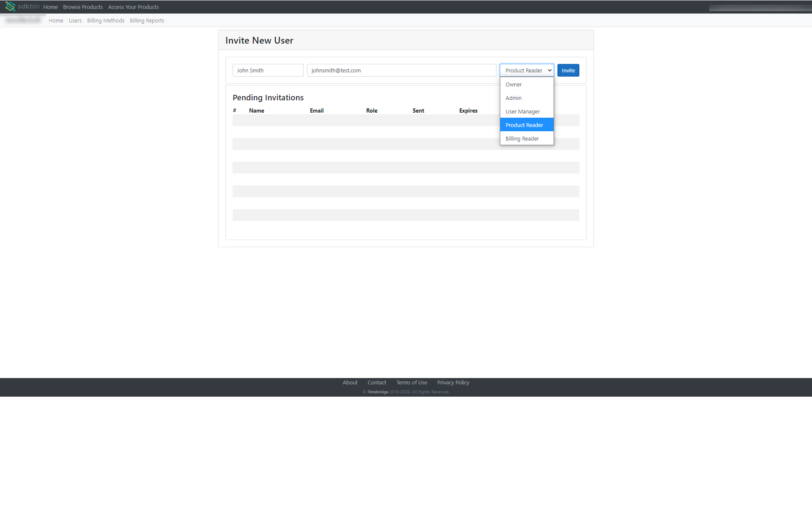Viewport: 812px width, 508px height.
Task: Switch to the Users section
Action: (75, 20)
